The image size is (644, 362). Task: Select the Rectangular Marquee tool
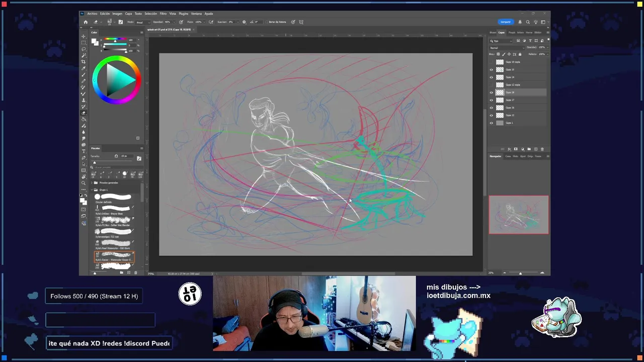[84, 43]
